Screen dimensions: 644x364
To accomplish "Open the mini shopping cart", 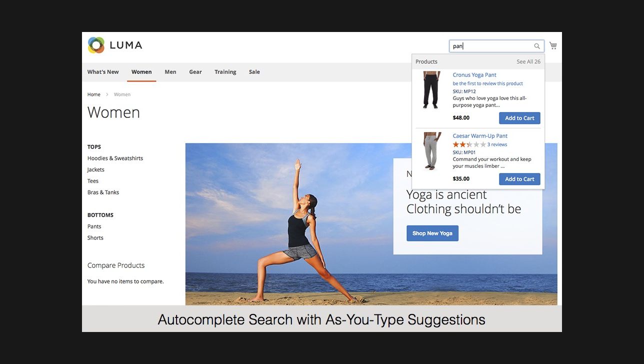I will (x=552, y=45).
